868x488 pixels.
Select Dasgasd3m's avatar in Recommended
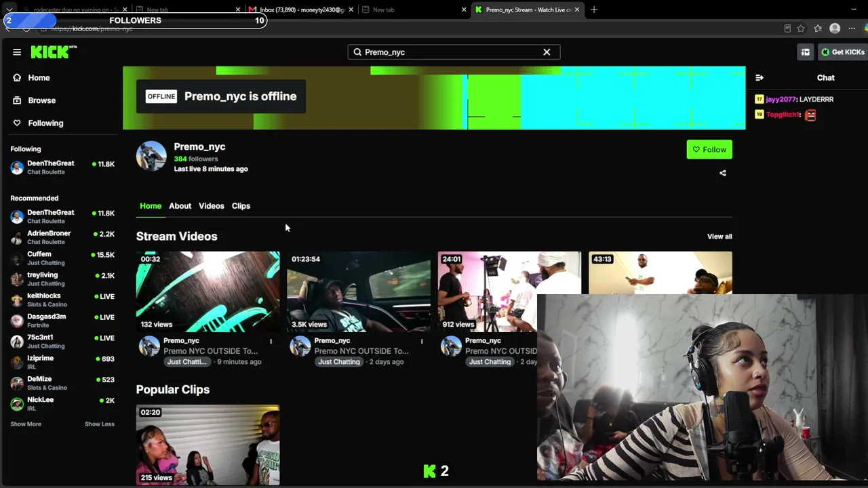pos(17,321)
